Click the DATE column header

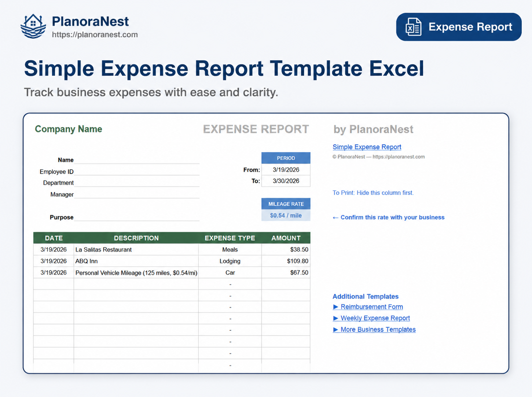(54, 238)
